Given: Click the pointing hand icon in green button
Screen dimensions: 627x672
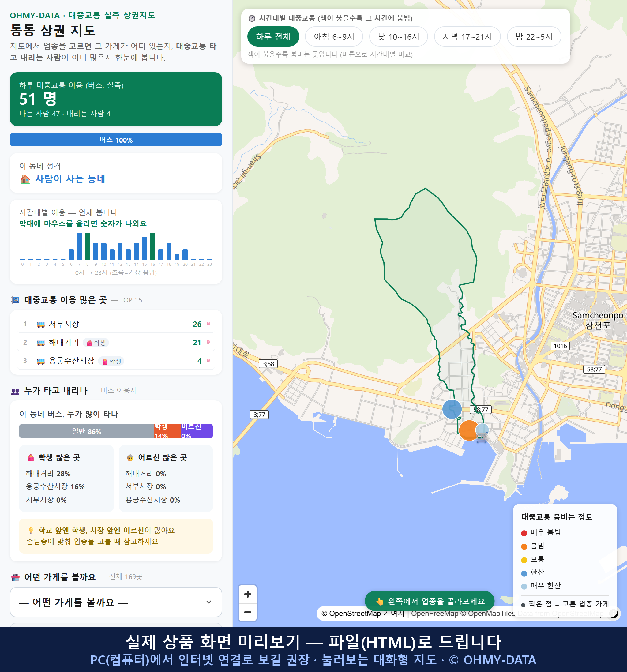Looking at the screenshot, I should (380, 601).
